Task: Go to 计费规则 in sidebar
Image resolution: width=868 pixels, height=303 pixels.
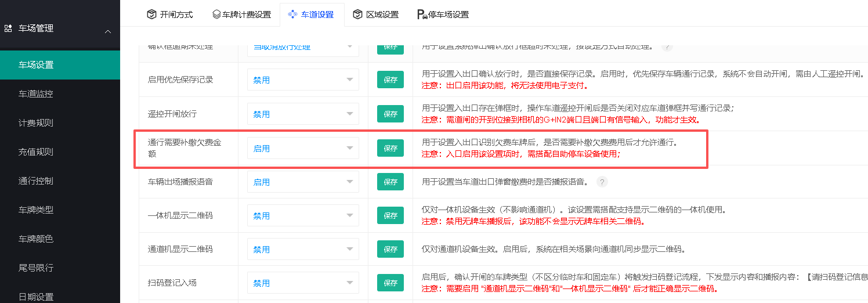Action: point(36,122)
